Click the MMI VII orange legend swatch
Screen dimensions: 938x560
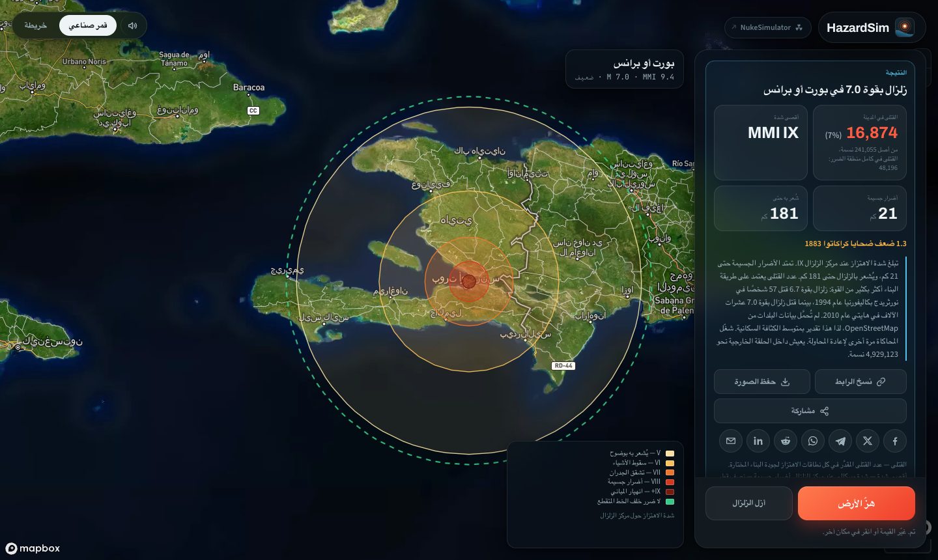(x=670, y=473)
